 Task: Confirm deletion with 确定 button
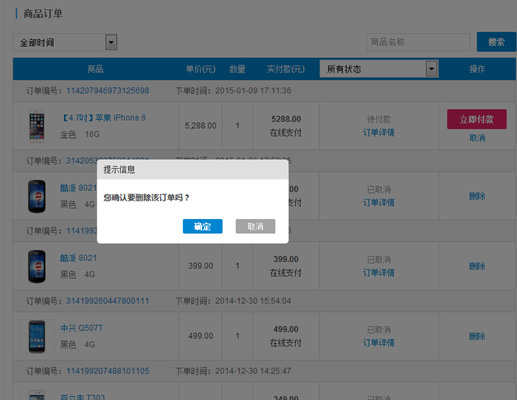[202, 226]
